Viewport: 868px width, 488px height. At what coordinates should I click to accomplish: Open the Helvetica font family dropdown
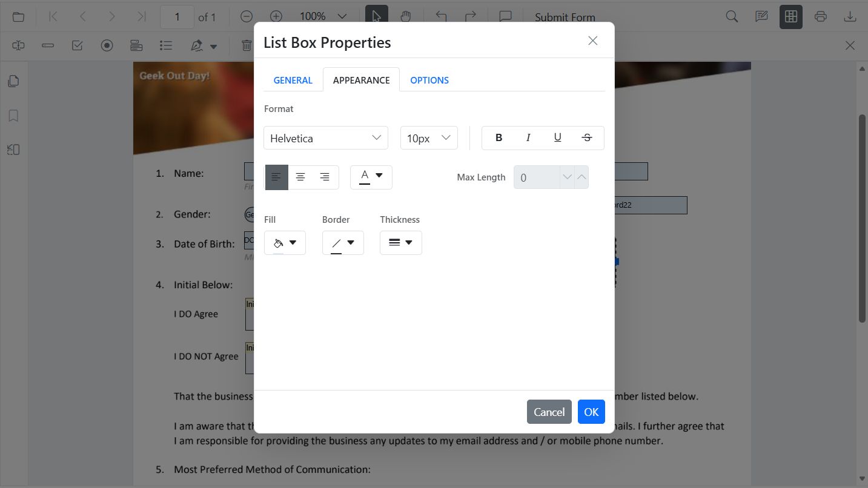325,138
